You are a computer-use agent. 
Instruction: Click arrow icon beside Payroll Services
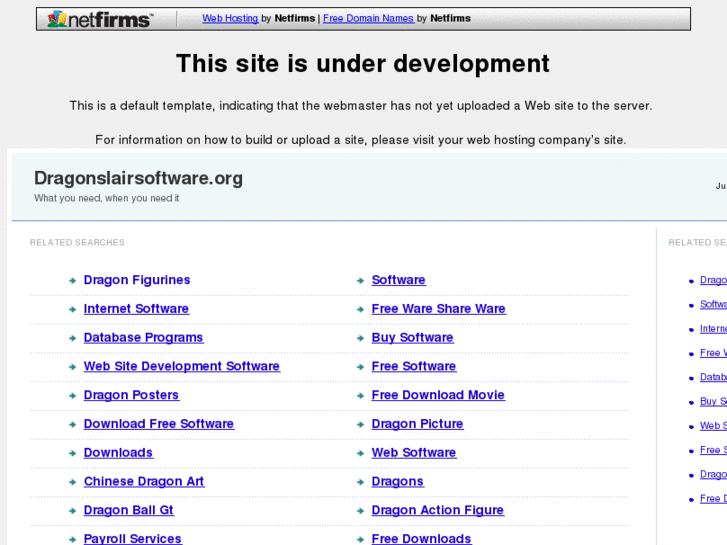(72, 539)
